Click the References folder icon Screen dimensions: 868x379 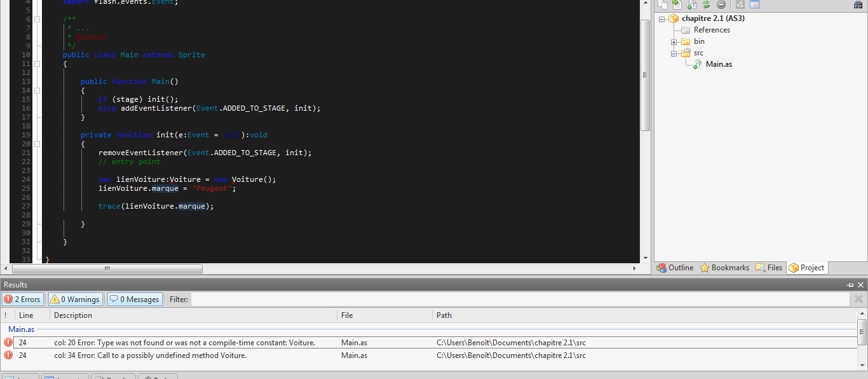[686, 30]
